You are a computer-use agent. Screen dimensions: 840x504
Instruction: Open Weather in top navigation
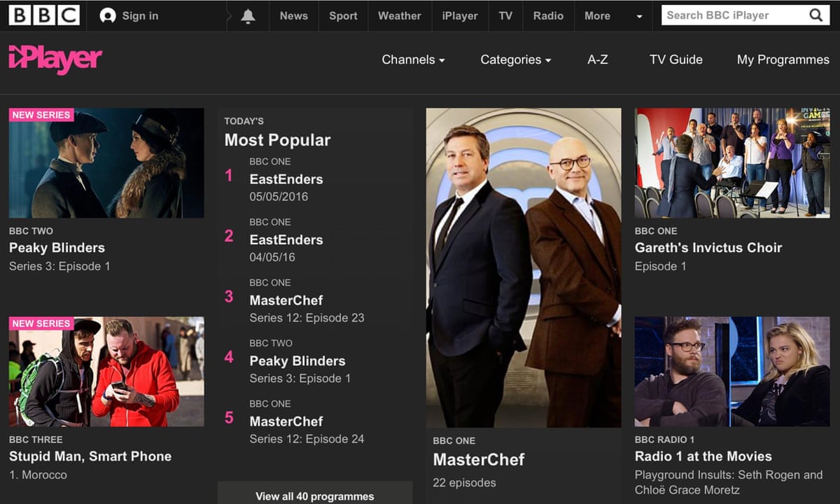pyautogui.click(x=400, y=15)
